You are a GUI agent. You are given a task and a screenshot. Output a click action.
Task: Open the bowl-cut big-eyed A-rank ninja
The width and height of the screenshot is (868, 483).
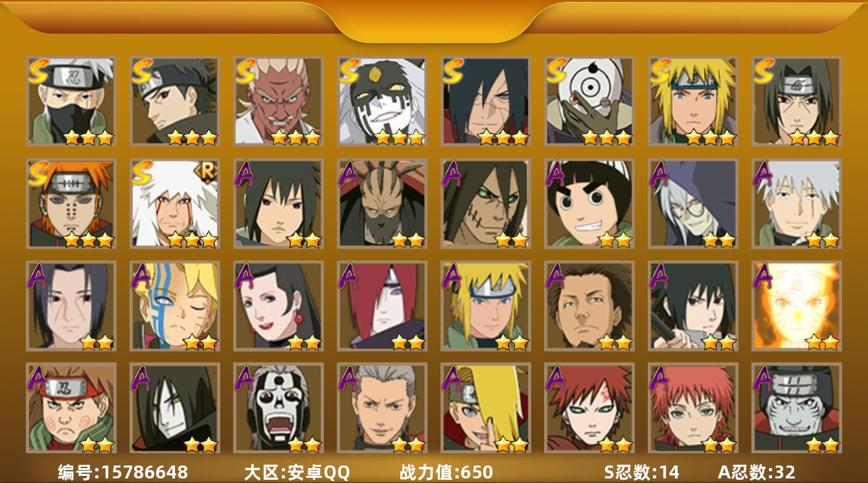click(x=589, y=204)
